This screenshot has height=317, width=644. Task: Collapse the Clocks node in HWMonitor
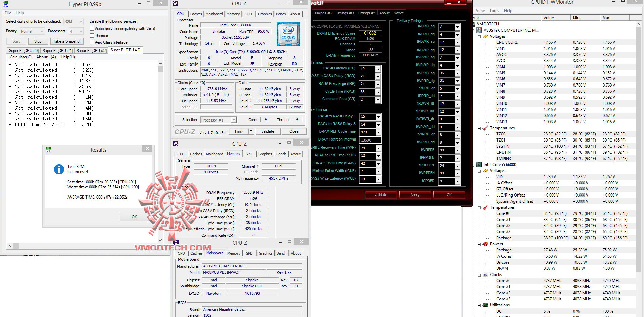coord(479,275)
